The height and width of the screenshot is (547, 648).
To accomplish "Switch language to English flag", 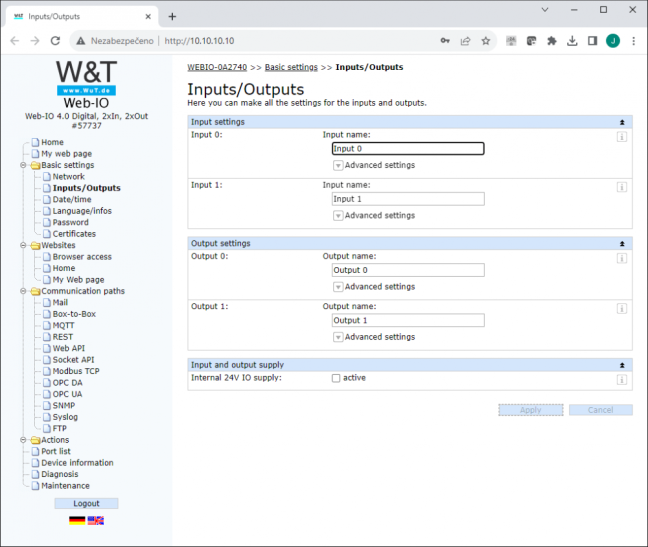I will point(95,521).
